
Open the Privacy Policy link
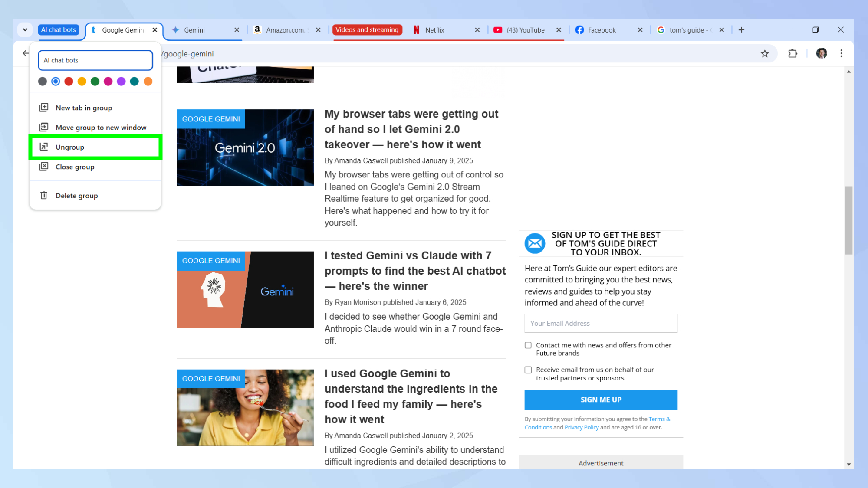(x=581, y=427)
